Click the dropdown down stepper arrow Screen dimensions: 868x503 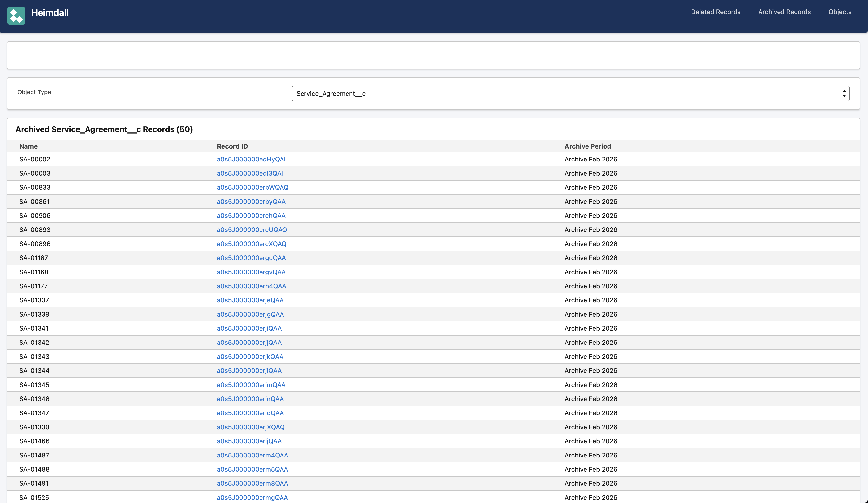[844, 96]
